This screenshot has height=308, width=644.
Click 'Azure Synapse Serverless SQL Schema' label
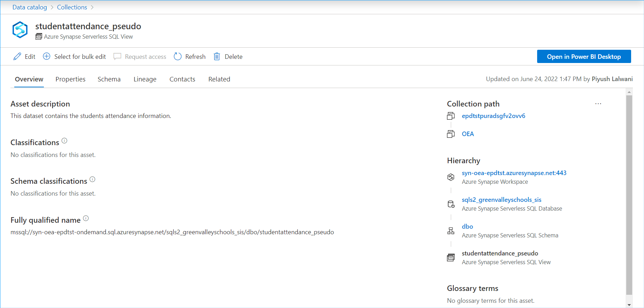point(510,235)
